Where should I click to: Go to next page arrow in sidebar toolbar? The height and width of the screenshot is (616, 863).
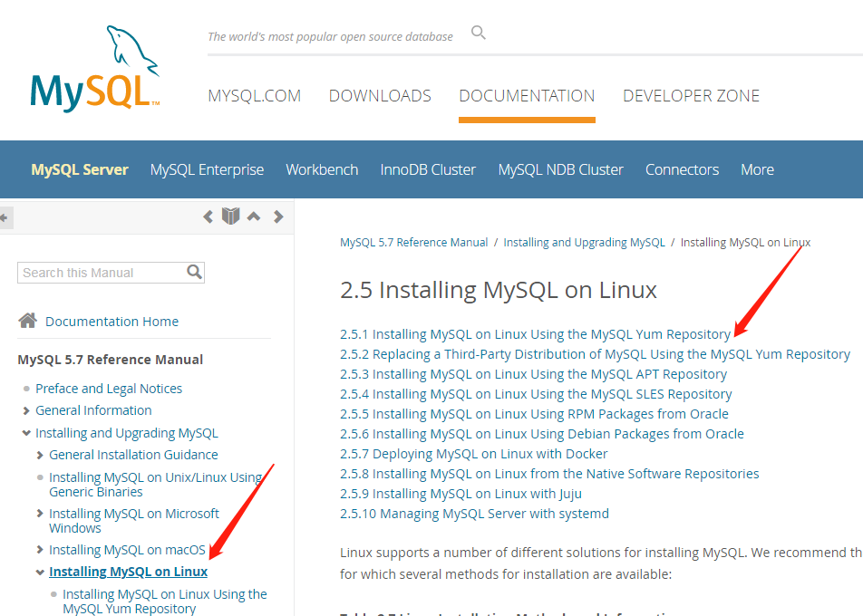pyautogui.click(x=278, y=217)
